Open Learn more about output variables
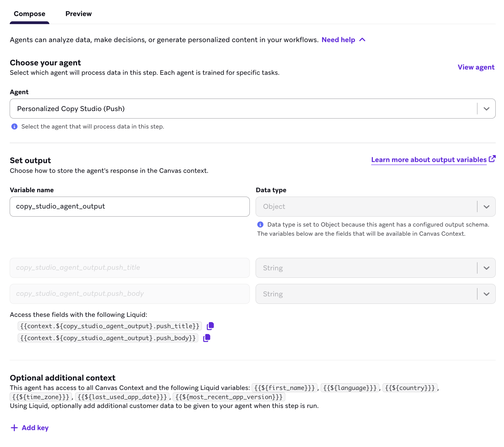504x447 pixels. click(x=429, y=160)
